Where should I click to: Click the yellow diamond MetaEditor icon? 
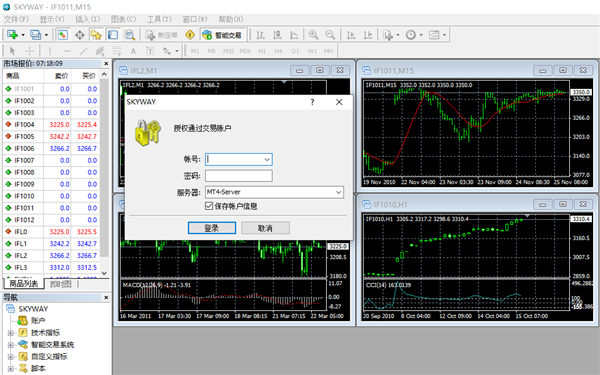point(190,35)
